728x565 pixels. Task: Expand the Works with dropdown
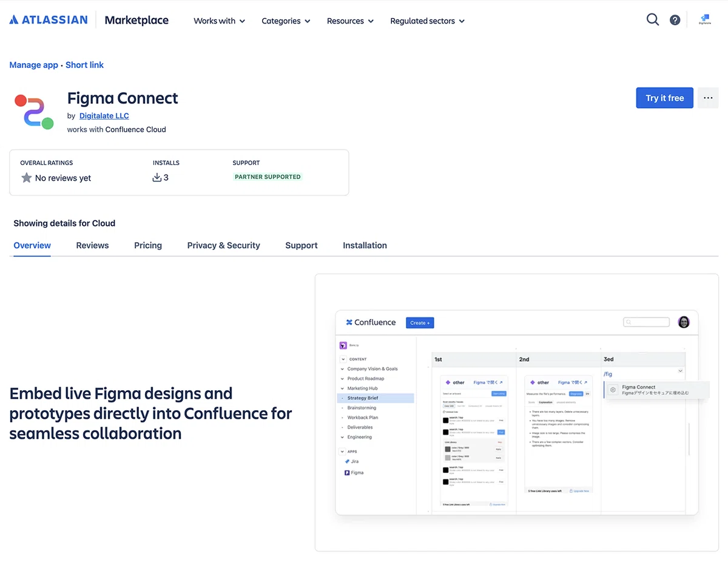pos(220,21)
